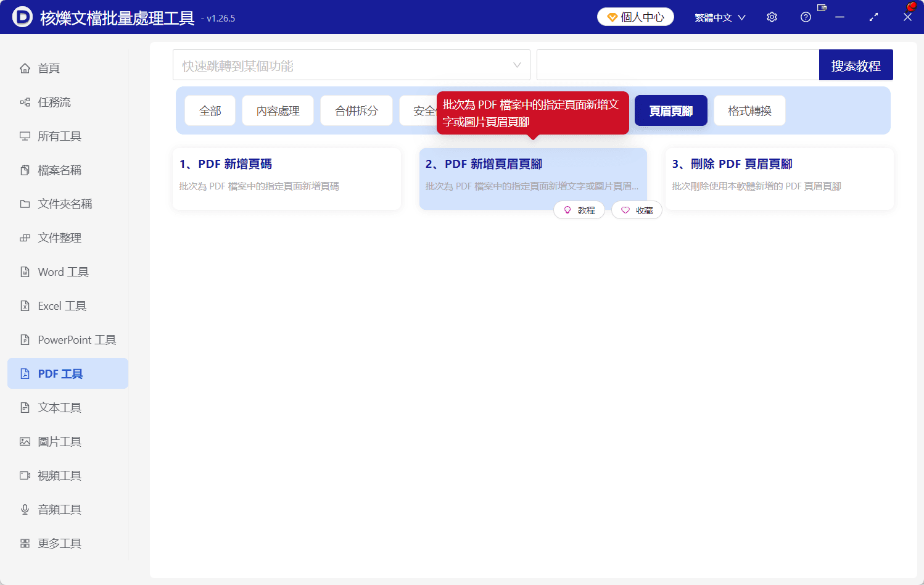
Task: Click the folder icon beside 文件夾名稱
Action: pyautogui.click(x=25, y=204)
